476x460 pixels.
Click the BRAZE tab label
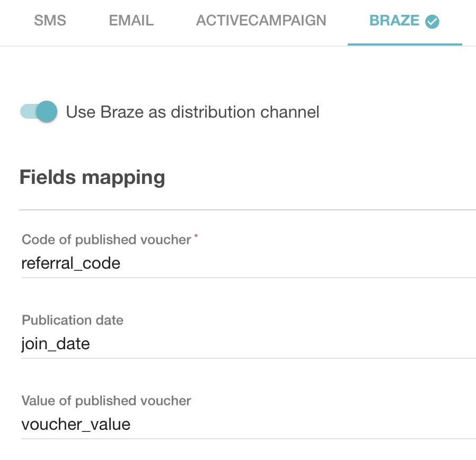(394, 21)
